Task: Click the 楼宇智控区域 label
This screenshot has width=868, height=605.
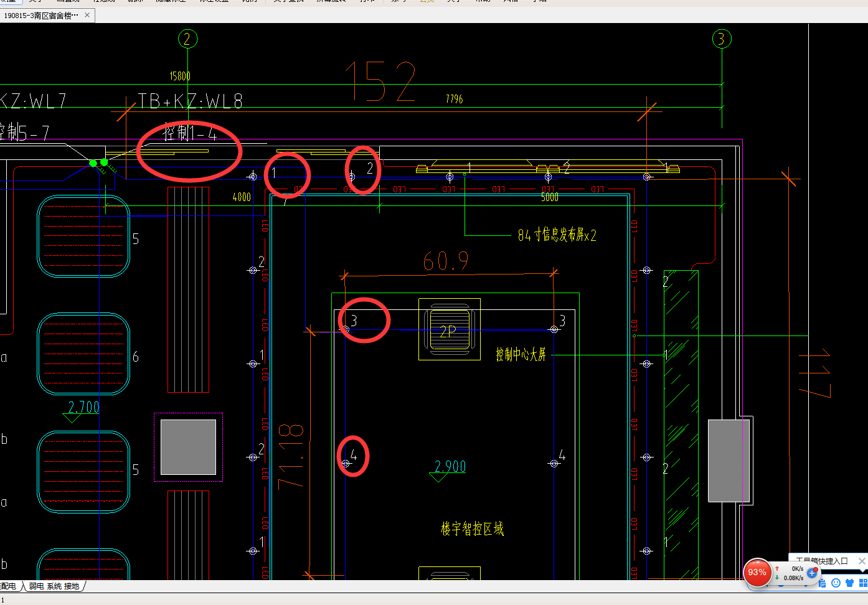Action: click(473, 529)
